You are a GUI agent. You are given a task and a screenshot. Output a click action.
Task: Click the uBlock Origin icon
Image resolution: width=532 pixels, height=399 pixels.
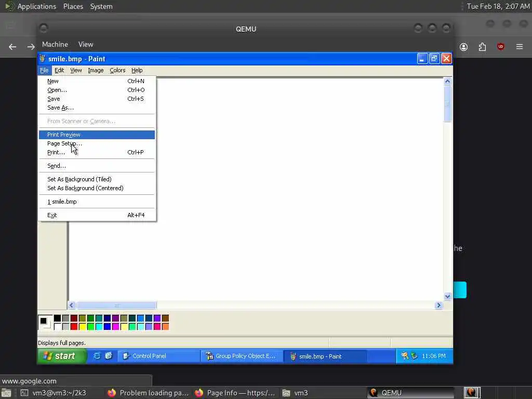point(500,46)
